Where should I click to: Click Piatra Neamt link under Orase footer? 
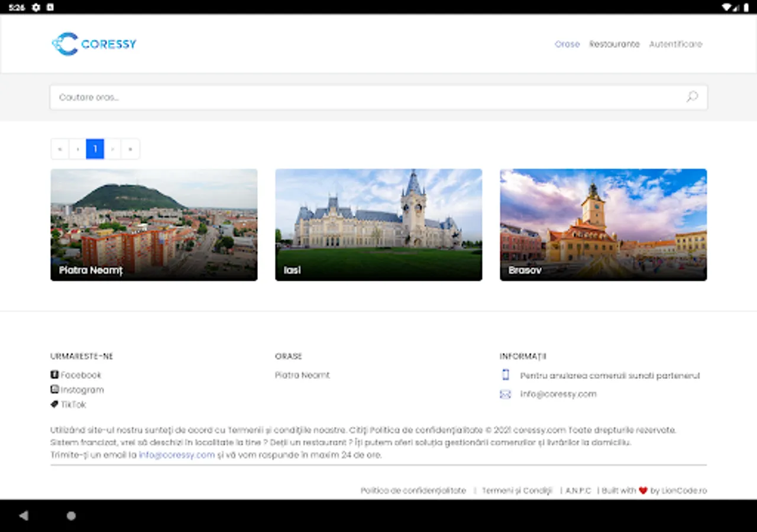click(x=302, y=375)
